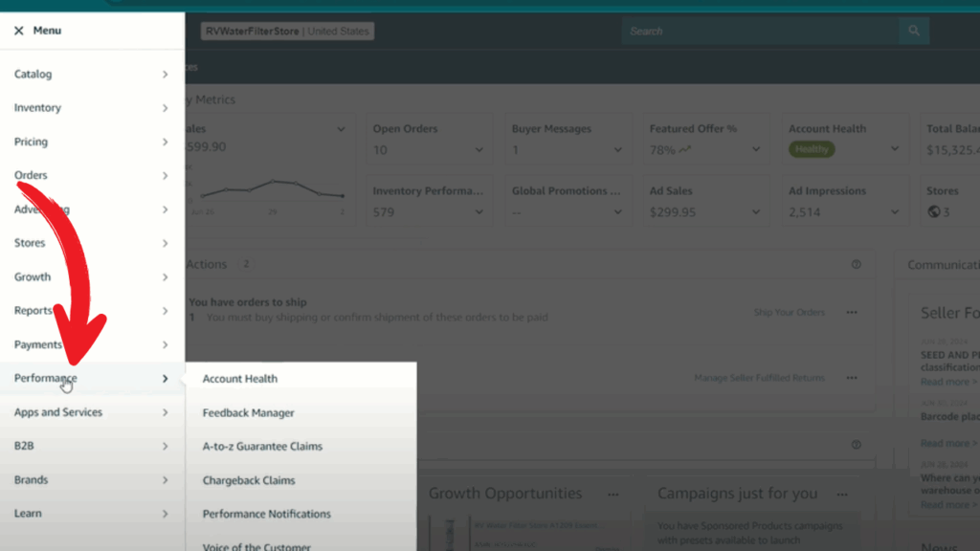Click the Ship Your Orders link
This screenshot has width=980, height=551.
coord(789,313)
